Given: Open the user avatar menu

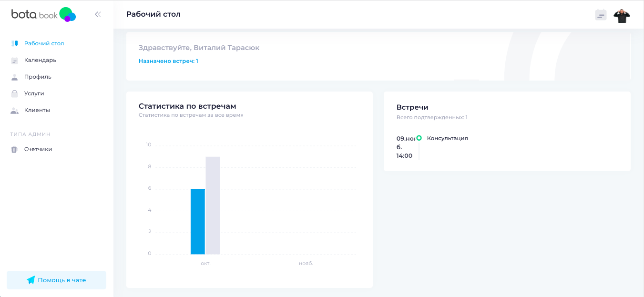Looking at the screenshot, I should pyautogui.click(x=622, y=15).
